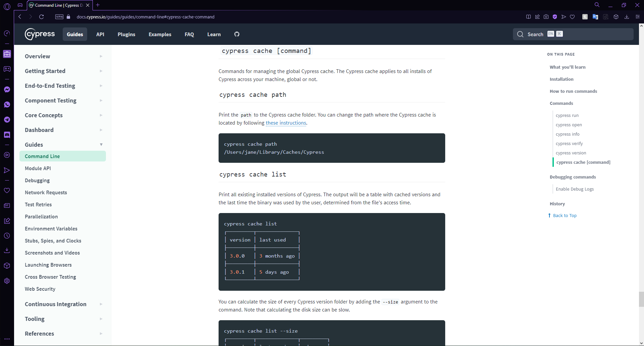Click Back to Top link

pos(562,215)
